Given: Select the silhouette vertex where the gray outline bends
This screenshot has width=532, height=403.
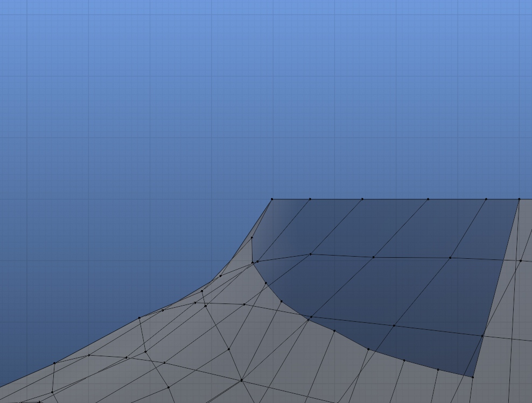Looking at the screenshot, I should click(139, 317).
